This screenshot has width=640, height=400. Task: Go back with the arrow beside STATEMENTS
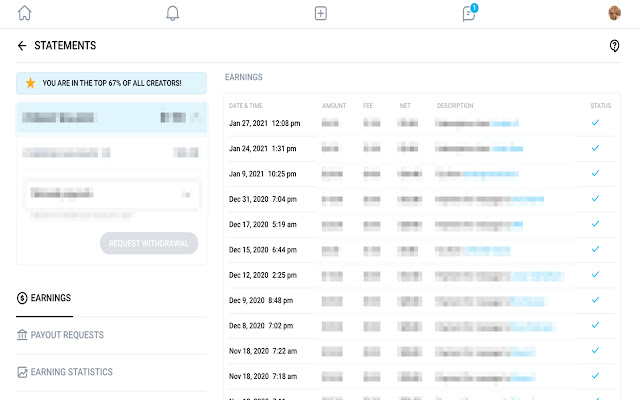[22, 45]
